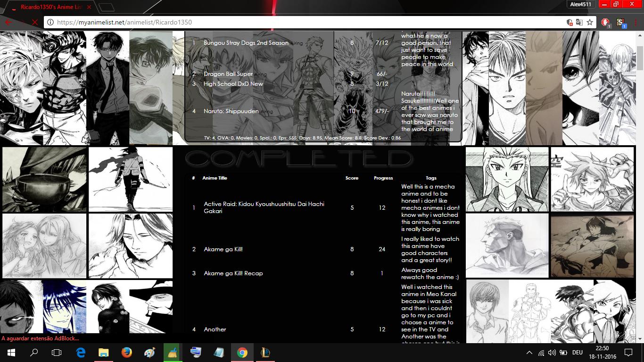Show hidden system tray icons
The height and width of the screenshot is (362, 644).
529,353
